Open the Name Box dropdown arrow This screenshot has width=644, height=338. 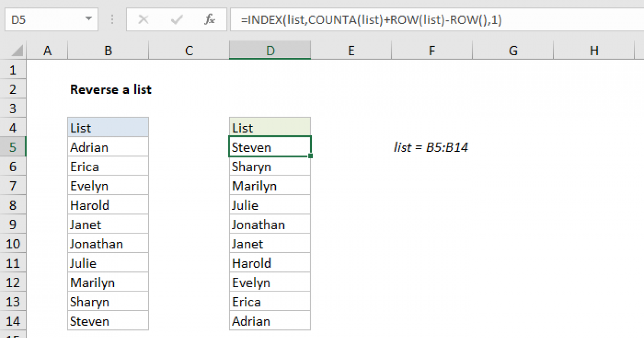89,19
